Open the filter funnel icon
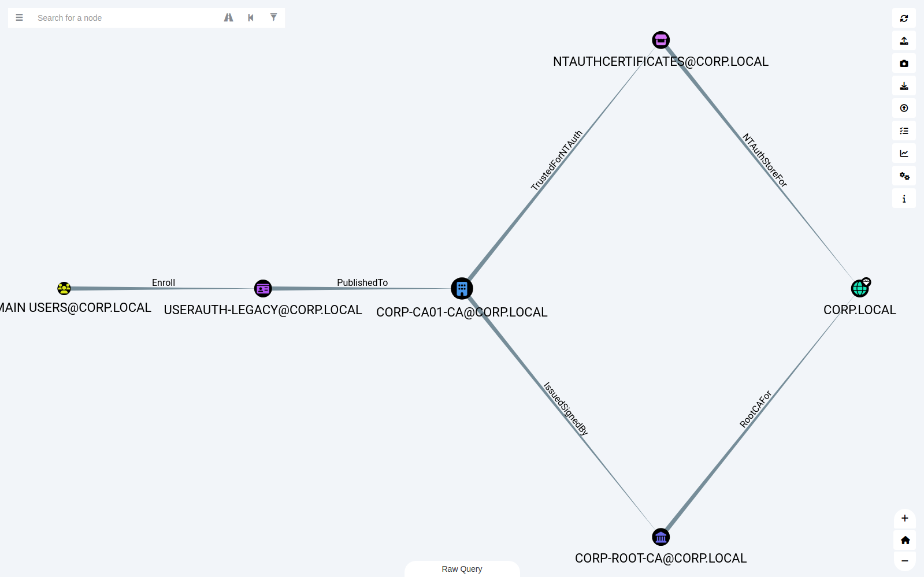 tap(273, 18)
